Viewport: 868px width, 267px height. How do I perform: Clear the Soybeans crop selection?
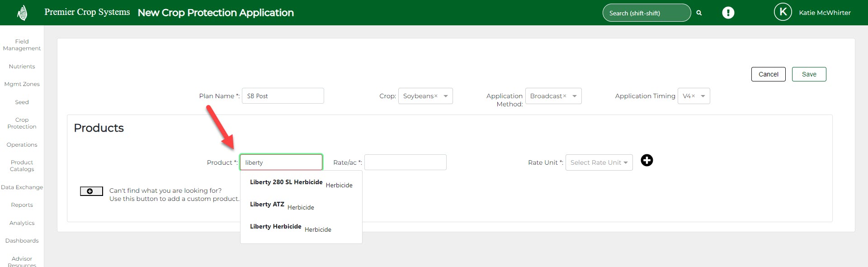(436, 96)
